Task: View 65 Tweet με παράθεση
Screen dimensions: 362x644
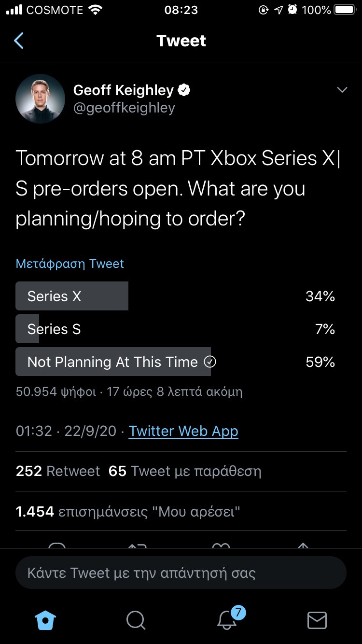Action: click(x=185, y=471)
